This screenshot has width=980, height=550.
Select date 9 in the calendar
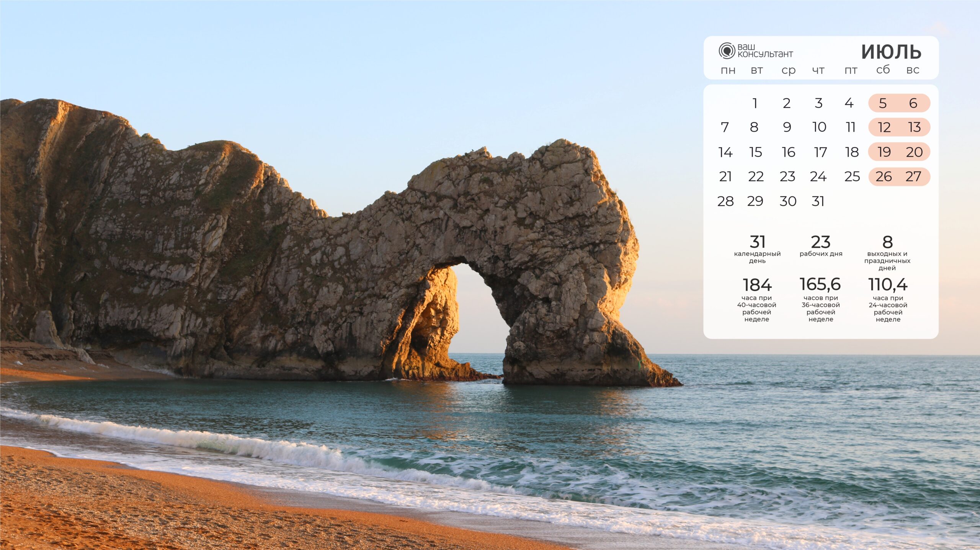(787, 127)
